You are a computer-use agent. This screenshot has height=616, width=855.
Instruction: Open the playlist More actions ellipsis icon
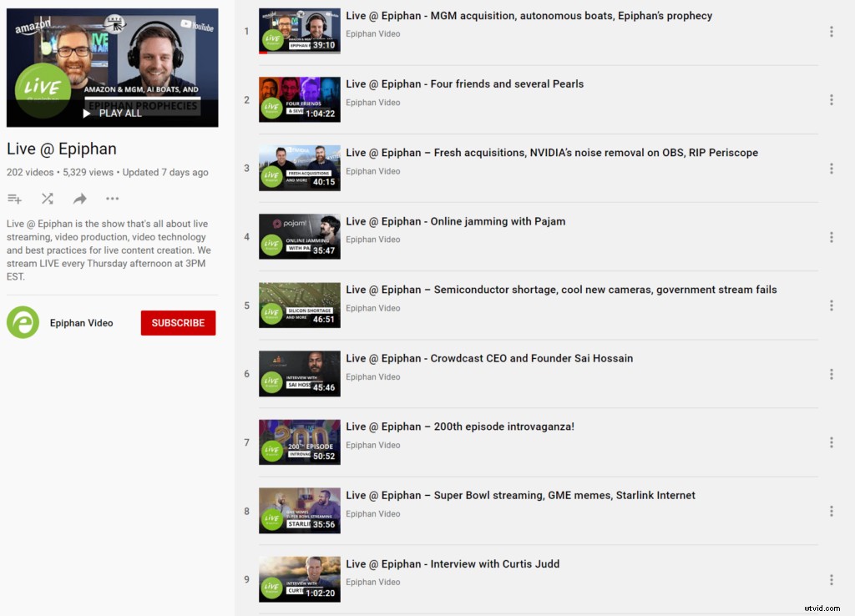click(x=112, y=199)
